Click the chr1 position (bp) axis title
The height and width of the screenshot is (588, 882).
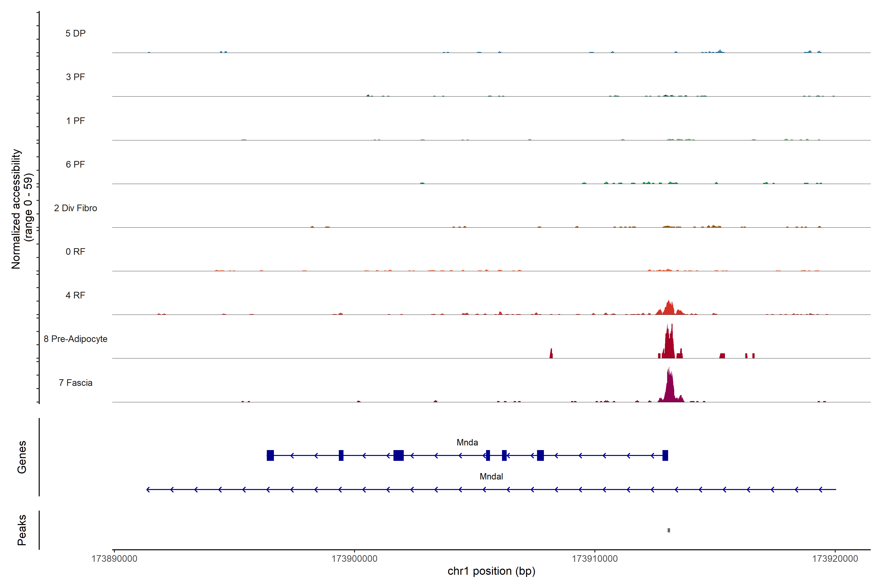(491, 571)
